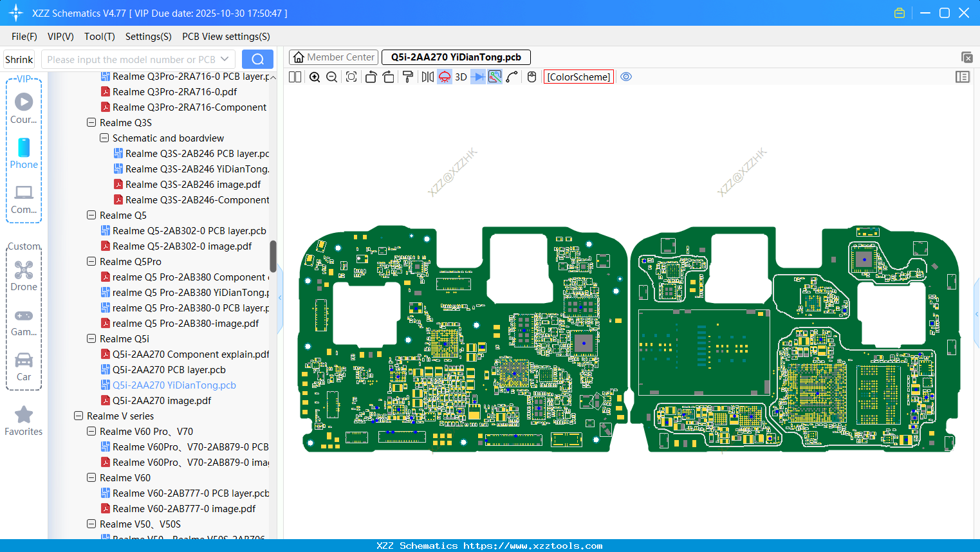Open the PCB View settings menu

point(226,37)
